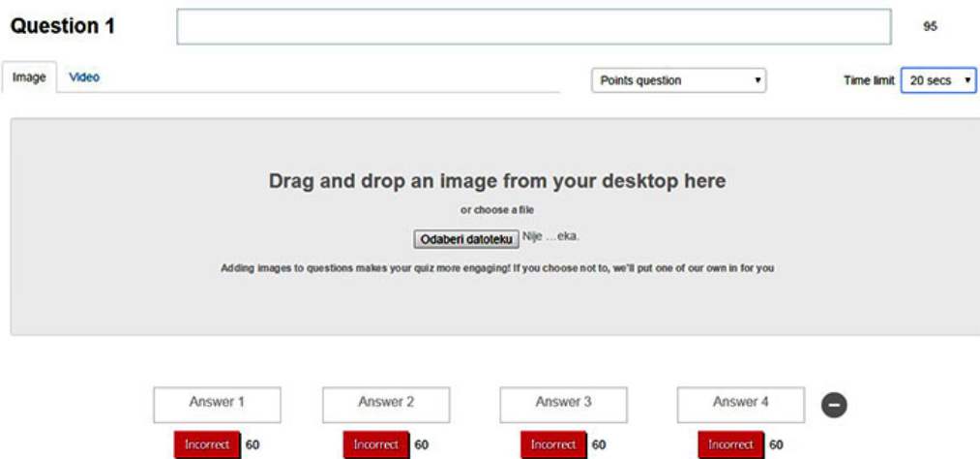The image size is (980, 459).
Task: Click the Odaberi datoteku file button
Action: [465, 238]
